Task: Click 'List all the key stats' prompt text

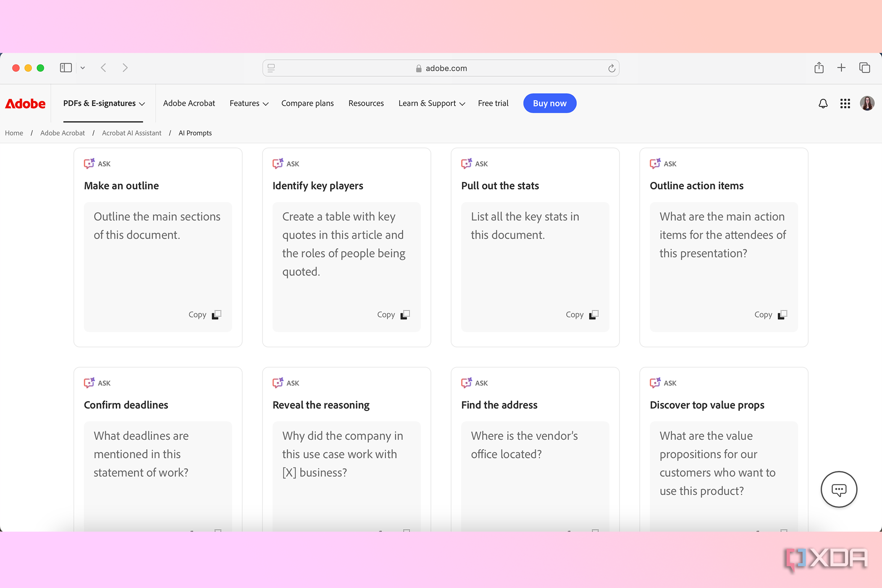Action: pyautogui.click(x=525, y=226)
